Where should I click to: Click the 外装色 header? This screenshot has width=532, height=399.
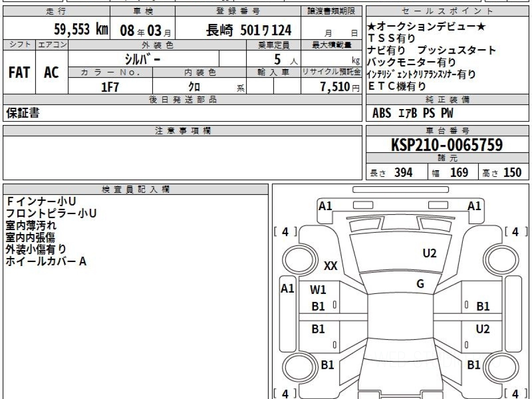point(157,45)
